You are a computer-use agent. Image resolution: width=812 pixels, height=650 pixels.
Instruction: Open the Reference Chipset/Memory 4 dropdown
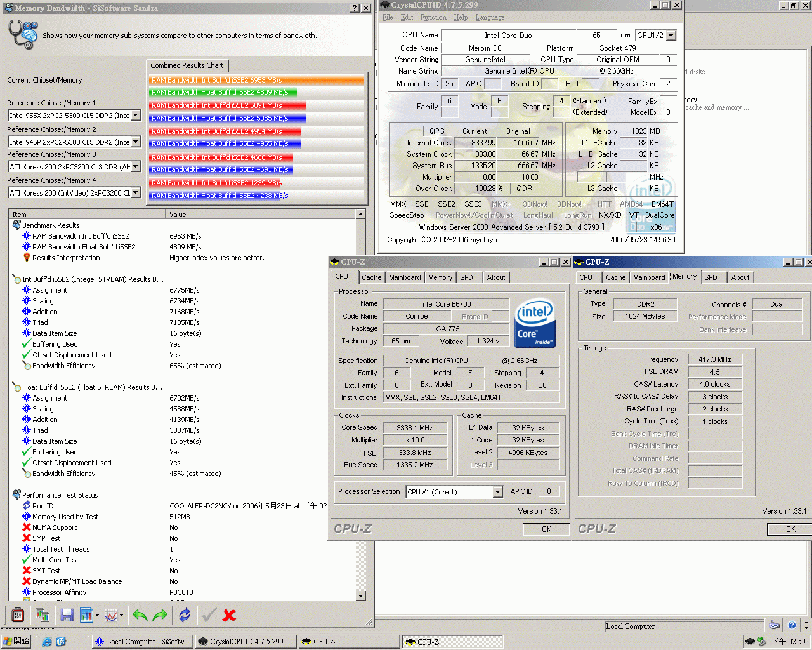pyautogui.click(x=135, y=193)
